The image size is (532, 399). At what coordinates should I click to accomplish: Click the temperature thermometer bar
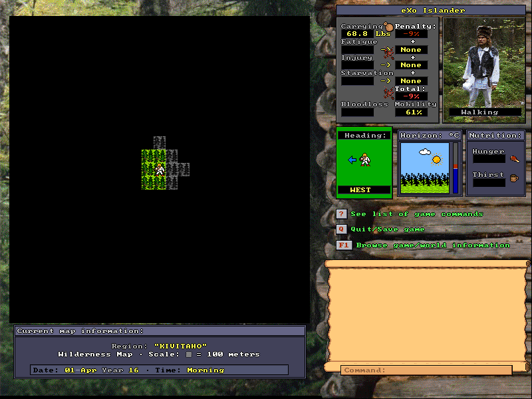tap(456, 168)
